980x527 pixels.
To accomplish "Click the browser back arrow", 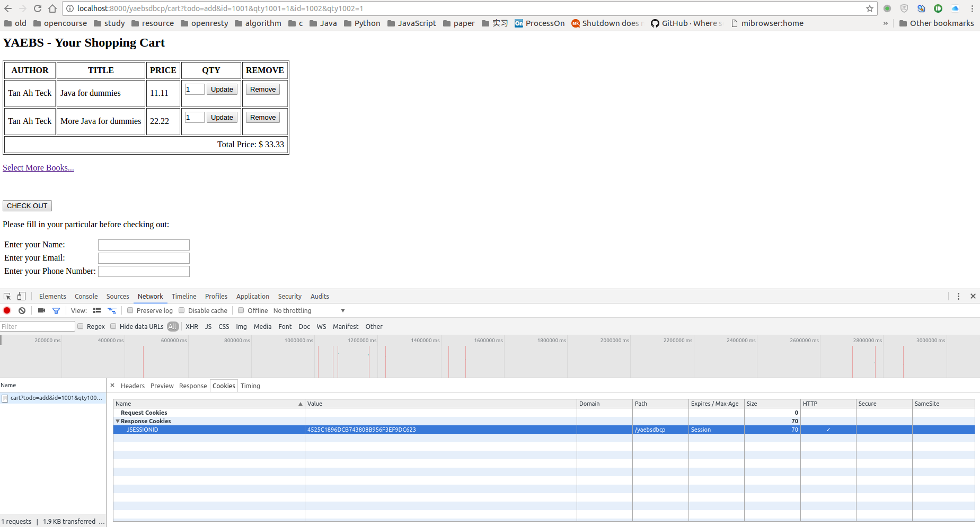I will (x=8, y=8).
